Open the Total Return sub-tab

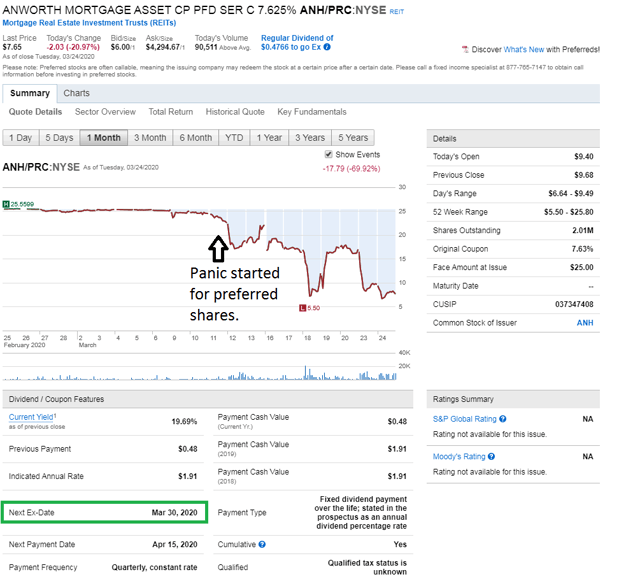171,112
